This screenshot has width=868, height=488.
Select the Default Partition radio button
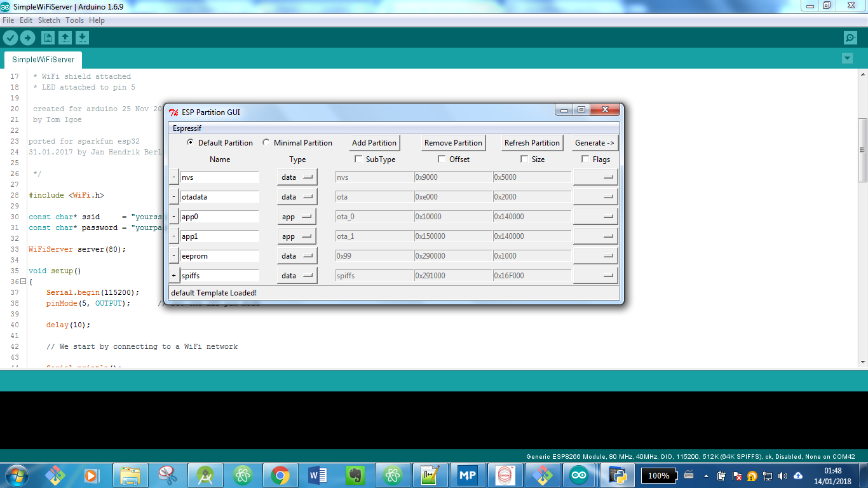tap(191, 142)
